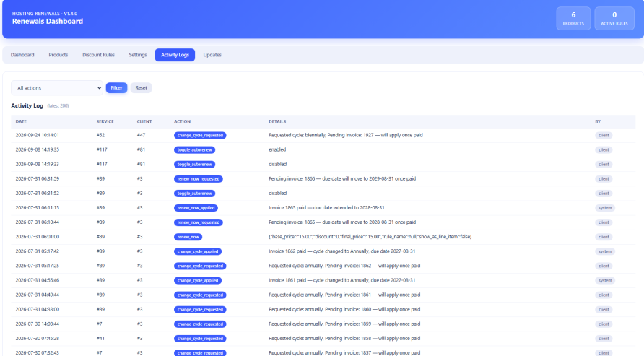Click the Filter button
The image size is (644, 356).
[x=117, y=88]
